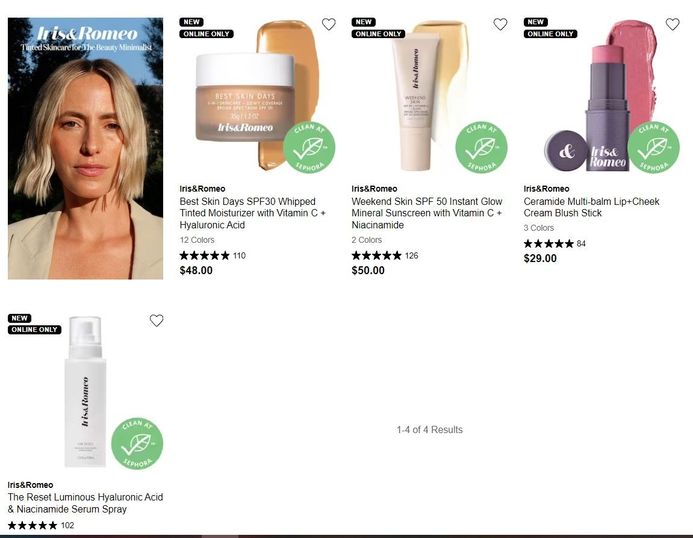Click the Iris&Romeo brand banner image
This screenshot has height=538, width=693.
click(x=85, y=149)
